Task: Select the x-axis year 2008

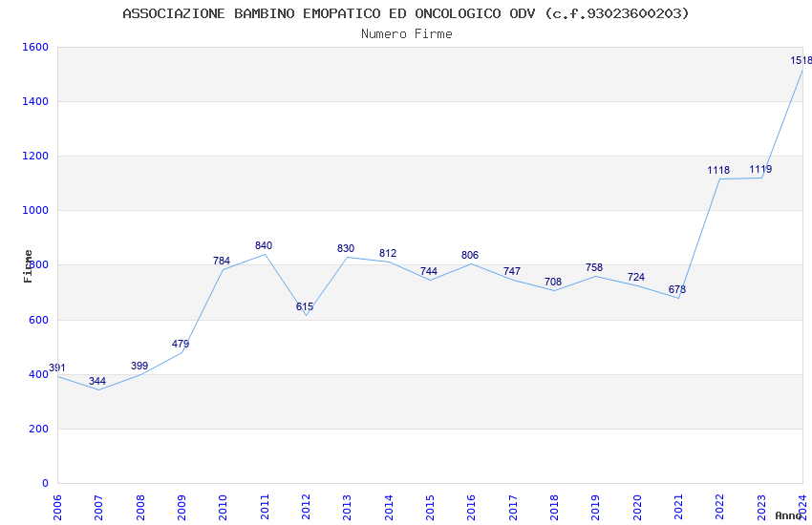Action: pos(139,508)
